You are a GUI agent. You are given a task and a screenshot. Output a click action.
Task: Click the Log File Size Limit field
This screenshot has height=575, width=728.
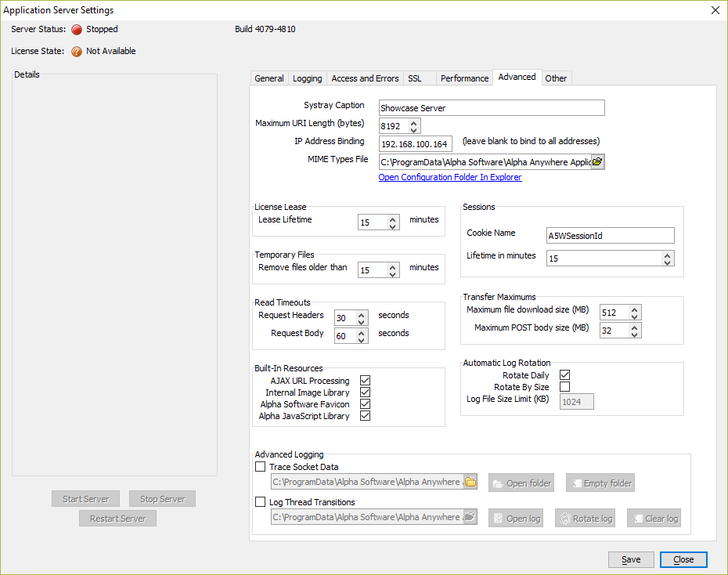(577, 402)
